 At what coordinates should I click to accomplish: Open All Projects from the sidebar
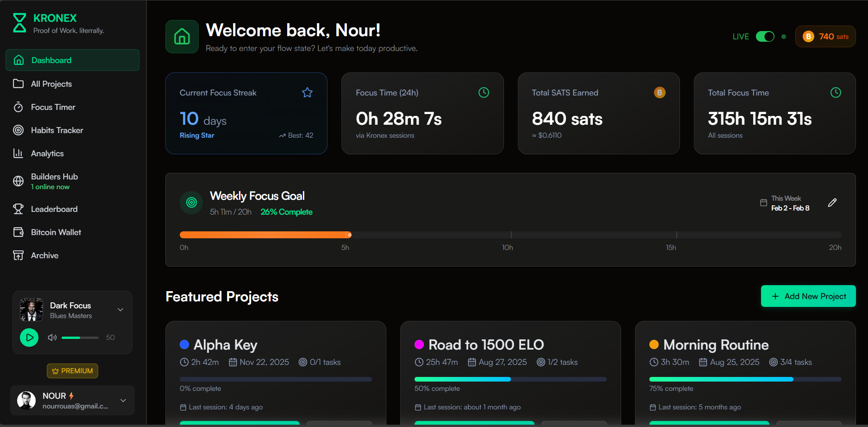pyautogui.click(x=51, y=84)
